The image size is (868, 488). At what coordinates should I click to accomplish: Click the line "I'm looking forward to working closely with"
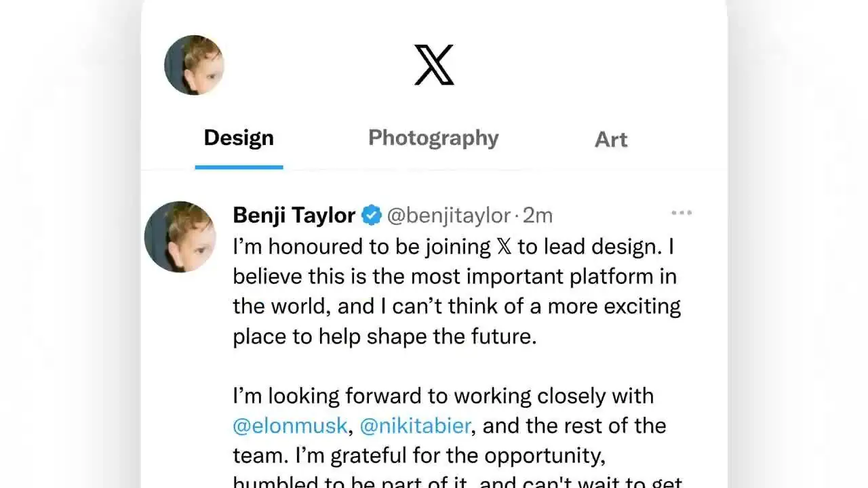443,396
